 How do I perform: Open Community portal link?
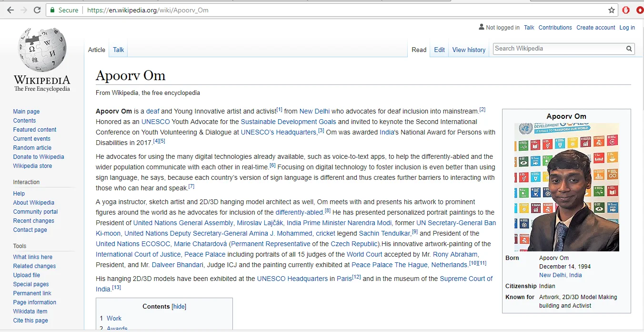(35, 212)
